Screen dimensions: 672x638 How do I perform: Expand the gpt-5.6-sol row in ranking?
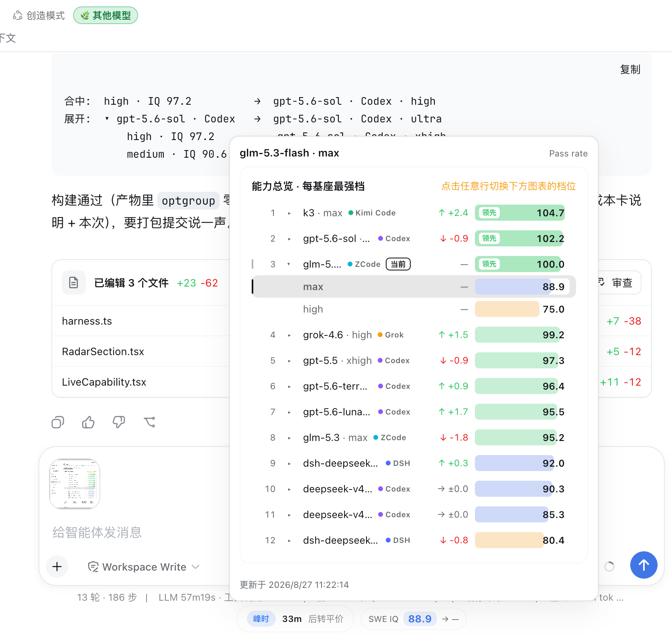[x=289, y=239]
